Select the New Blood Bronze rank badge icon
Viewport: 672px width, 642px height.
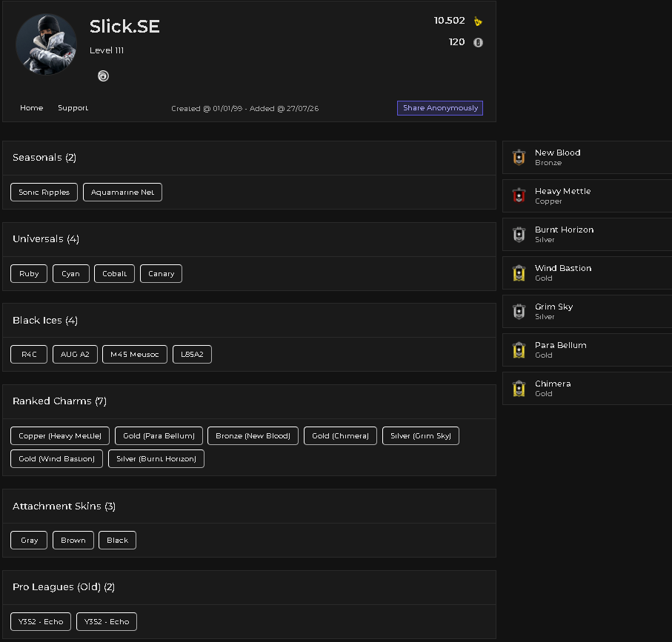pyautogui.click(x=519, y=157)
